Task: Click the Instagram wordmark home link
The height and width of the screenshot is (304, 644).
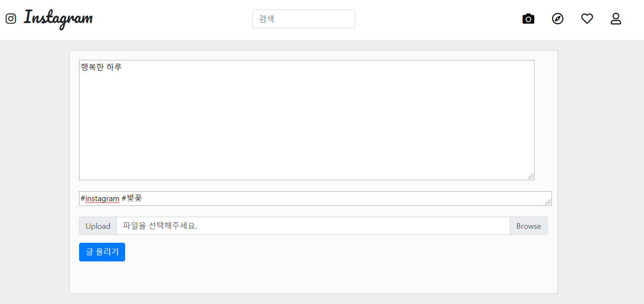Action: (x=58, y=19)
